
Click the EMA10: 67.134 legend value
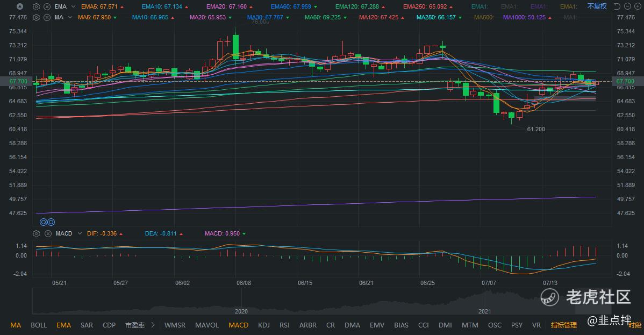click(x=162, y=6)
